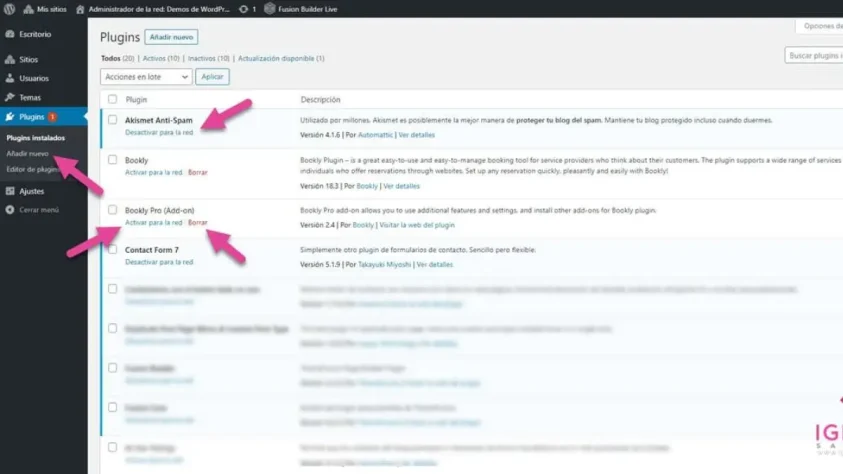Activar para la red for Bookly Pro
The image size is (843, 474).
(x=154, y=222)
